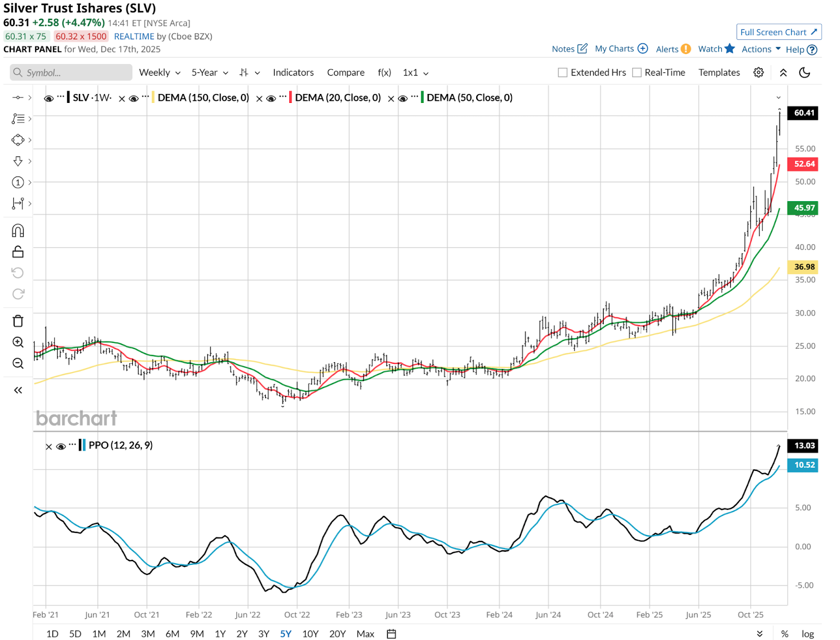The width and height of the screenshot is (840, 640).
Task: Delete drawings with the trash icon
Action: tap(18, 321)
